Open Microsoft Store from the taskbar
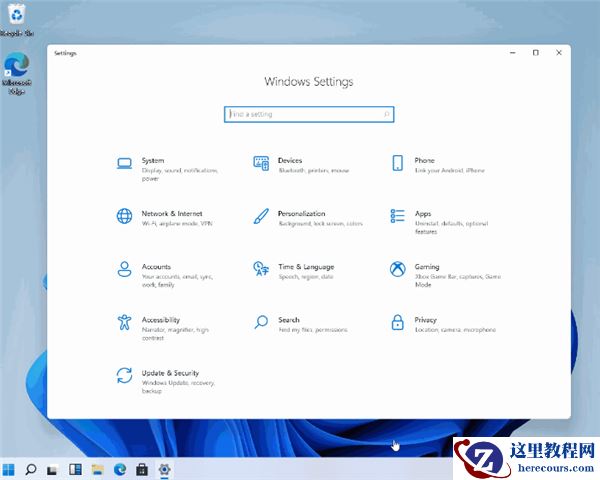This screenshot has height=480, width=600. pyautogui.click(x=142, y=469)
